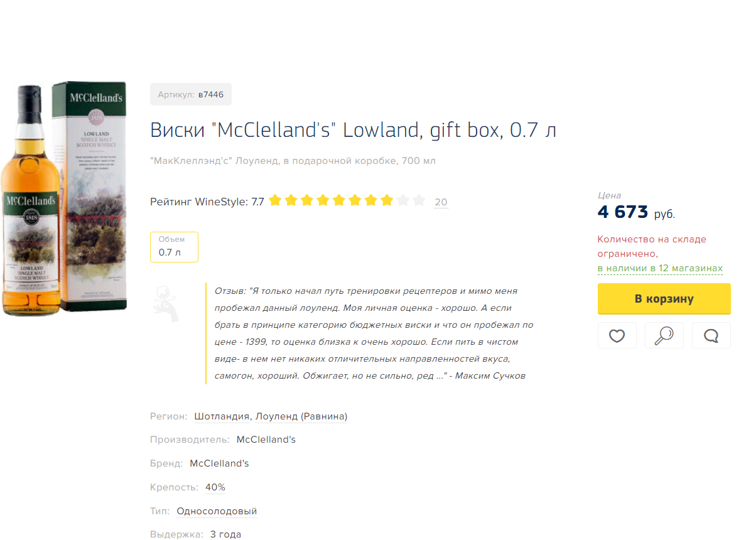Click the Односолодовый type link
This screenshot has height=540, width=756.
(217, 511)
